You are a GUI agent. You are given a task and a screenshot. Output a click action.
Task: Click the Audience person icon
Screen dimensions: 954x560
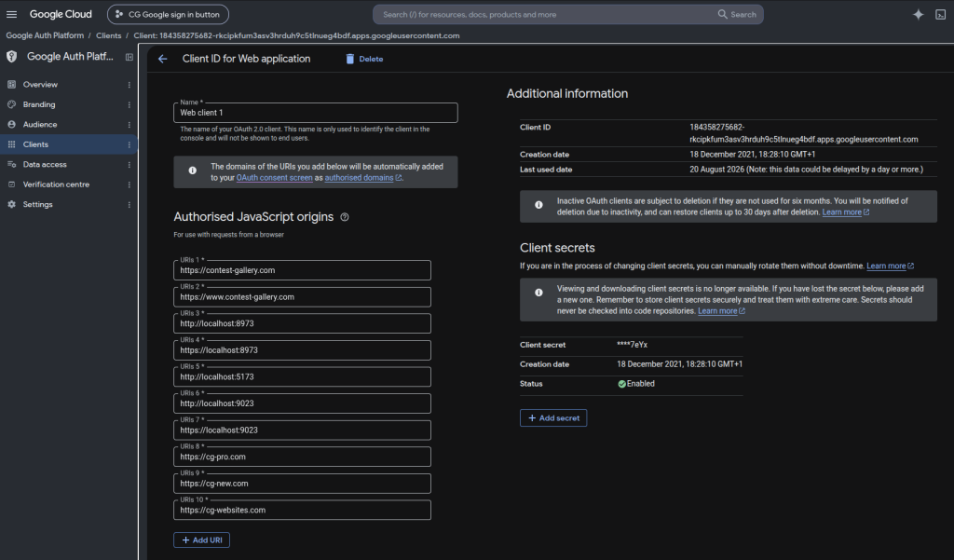[x=11, y=124]
